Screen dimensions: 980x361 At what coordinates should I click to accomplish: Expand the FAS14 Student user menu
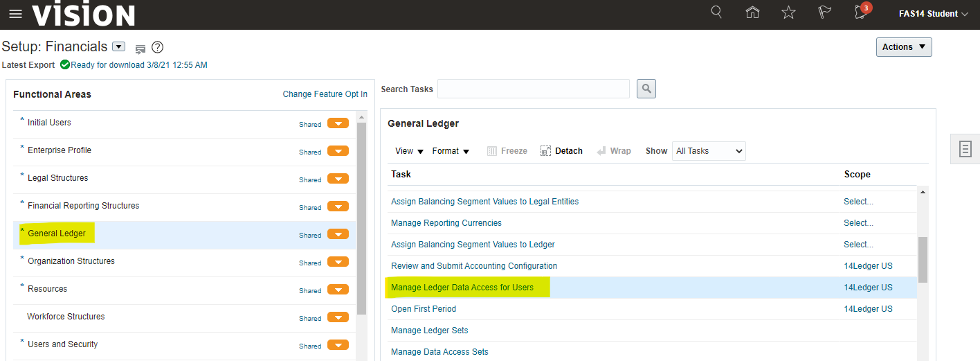(933, 14)
